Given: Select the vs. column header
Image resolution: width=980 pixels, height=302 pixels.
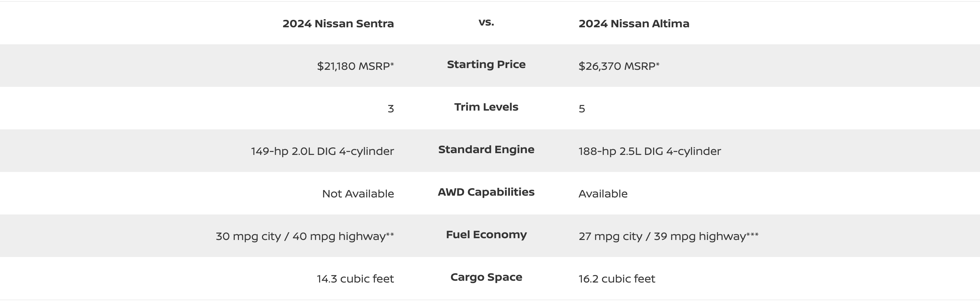Looking at the screenshot, I should [x=486, y=22].
